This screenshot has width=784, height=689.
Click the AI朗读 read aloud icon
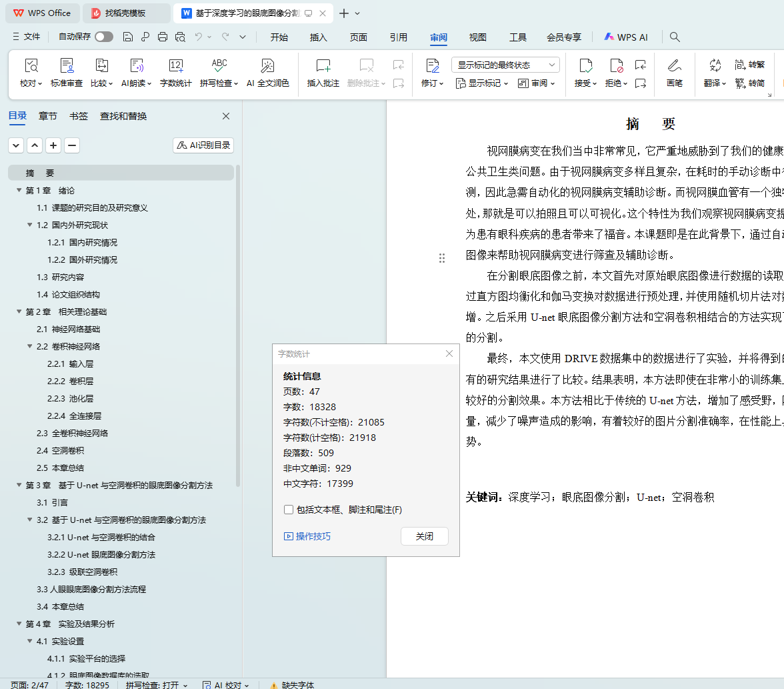click(137, 65)
